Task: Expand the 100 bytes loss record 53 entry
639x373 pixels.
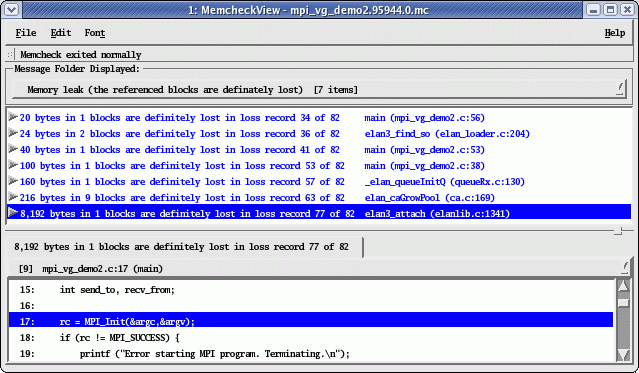Action: click(x=13, y=165)
